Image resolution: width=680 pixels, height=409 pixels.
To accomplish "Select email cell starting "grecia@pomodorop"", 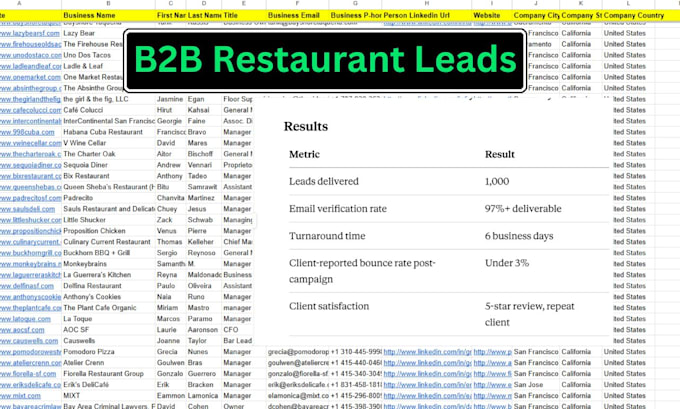I will click(x=298, y=352).
